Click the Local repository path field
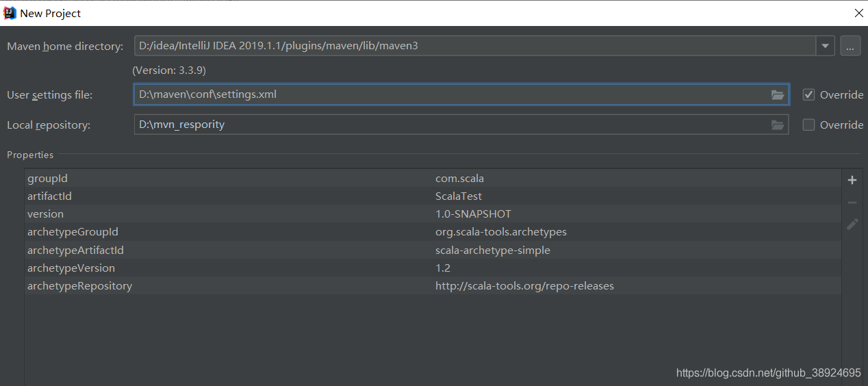This screenshot has width=868, height=386. coord(452,125)
